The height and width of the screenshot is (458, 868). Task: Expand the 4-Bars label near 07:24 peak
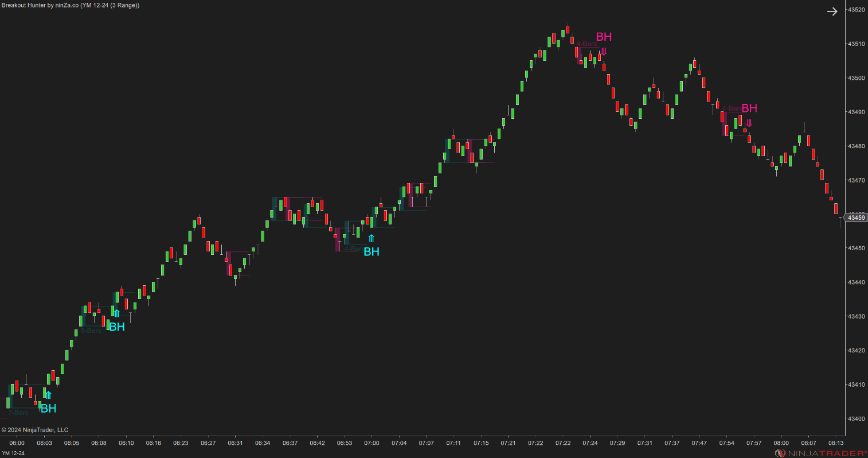tap(587, 43)
